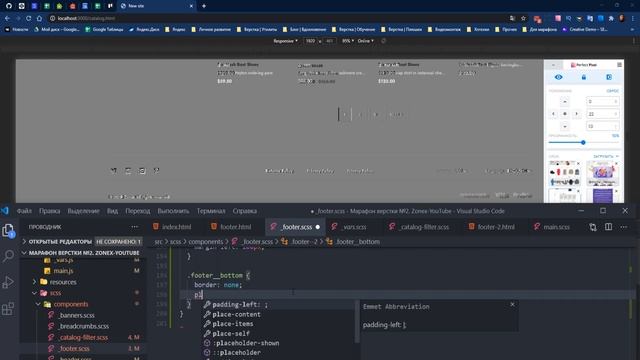Open the VS Code Explorer view
This screenshot has height=360, width=640.
point(8,231)
